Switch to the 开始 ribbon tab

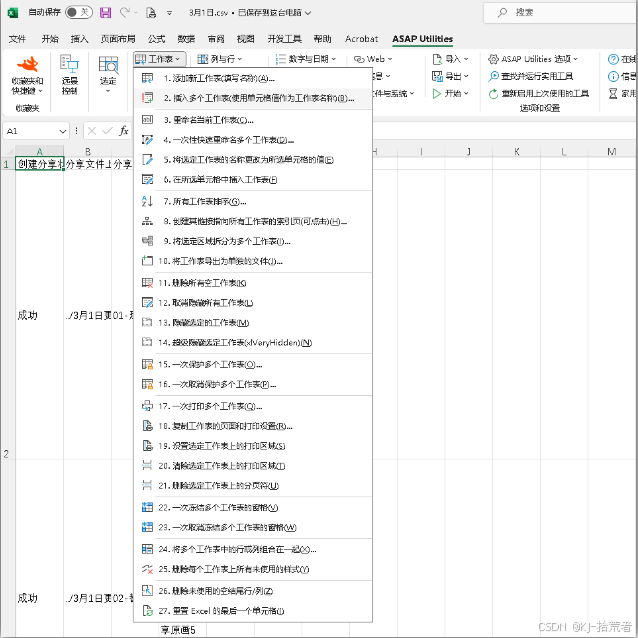50,39
